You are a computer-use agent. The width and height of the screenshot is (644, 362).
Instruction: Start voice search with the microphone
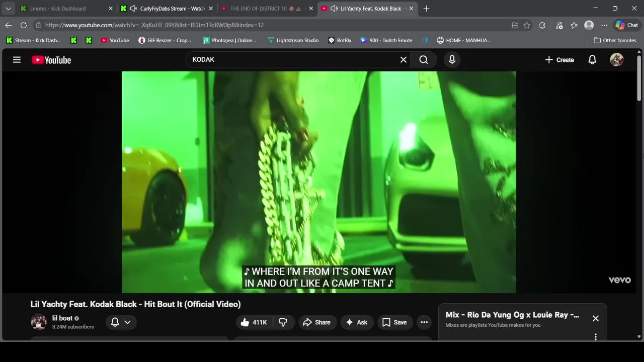[452, 60]
